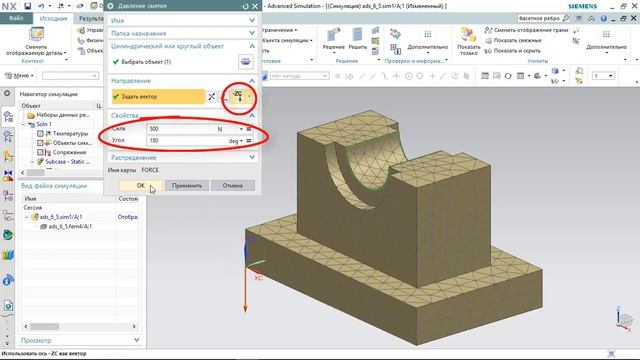Click the blue info icon on resource bar

(x=8, y=281)
